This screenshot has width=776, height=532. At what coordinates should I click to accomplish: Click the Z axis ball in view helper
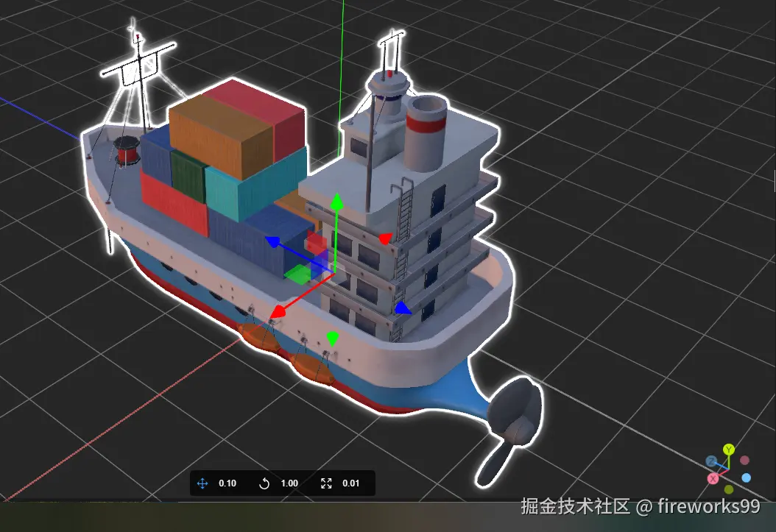[712, 461]
